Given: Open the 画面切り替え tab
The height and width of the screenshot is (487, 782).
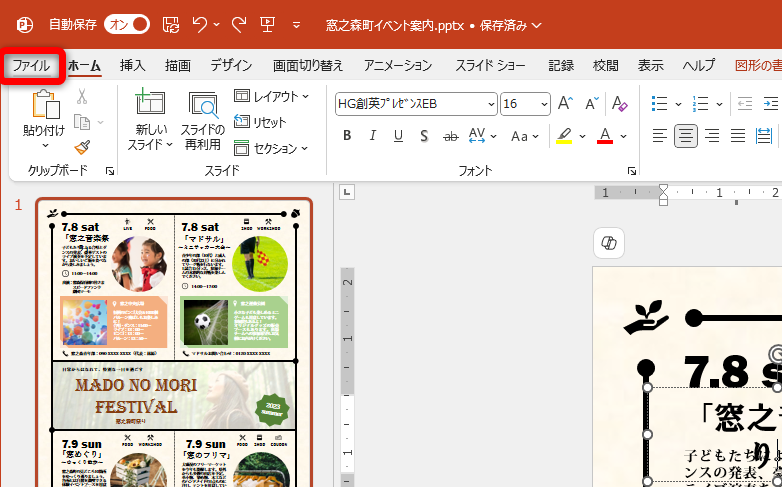Looking at the screenshot, I should 308,65.
